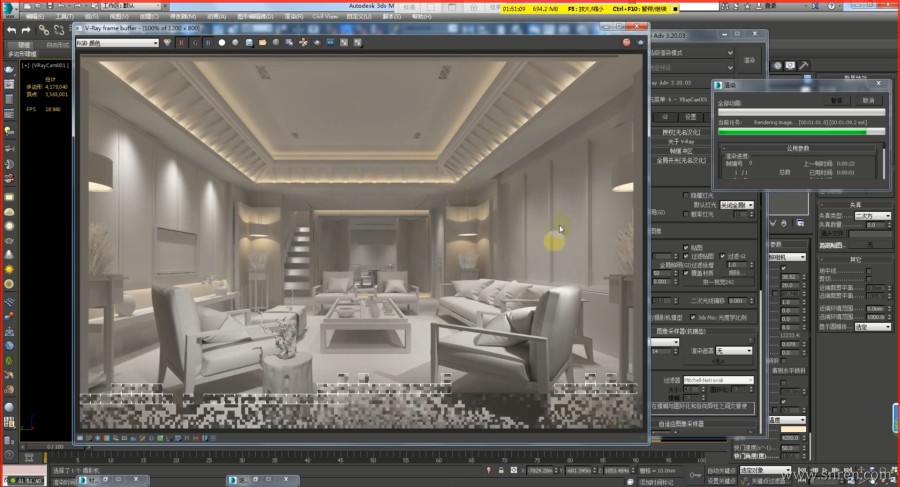The height and width of the screenshot is (487, 900).
Task: Toggle the 剪切 checkbox
Action: [x=868, y=279]
